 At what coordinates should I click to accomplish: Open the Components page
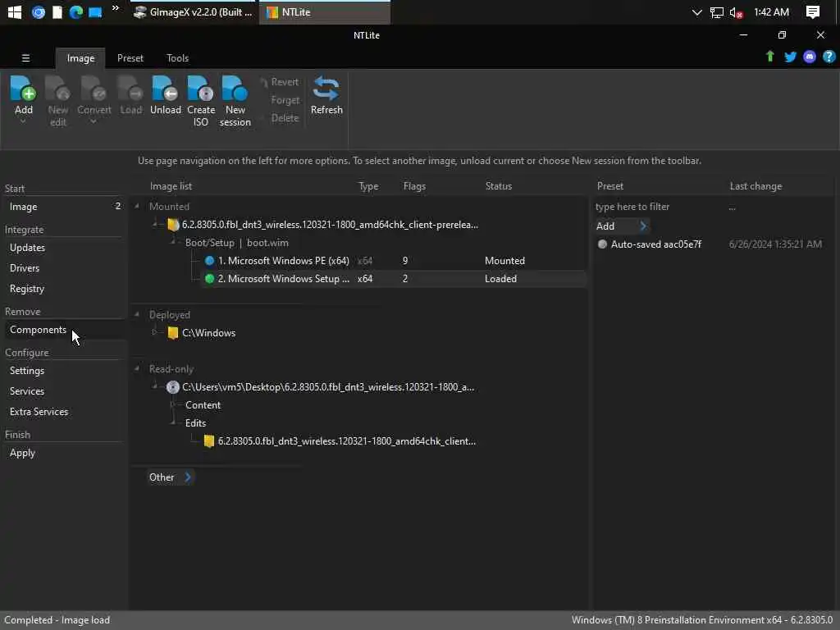pos(38,330)
